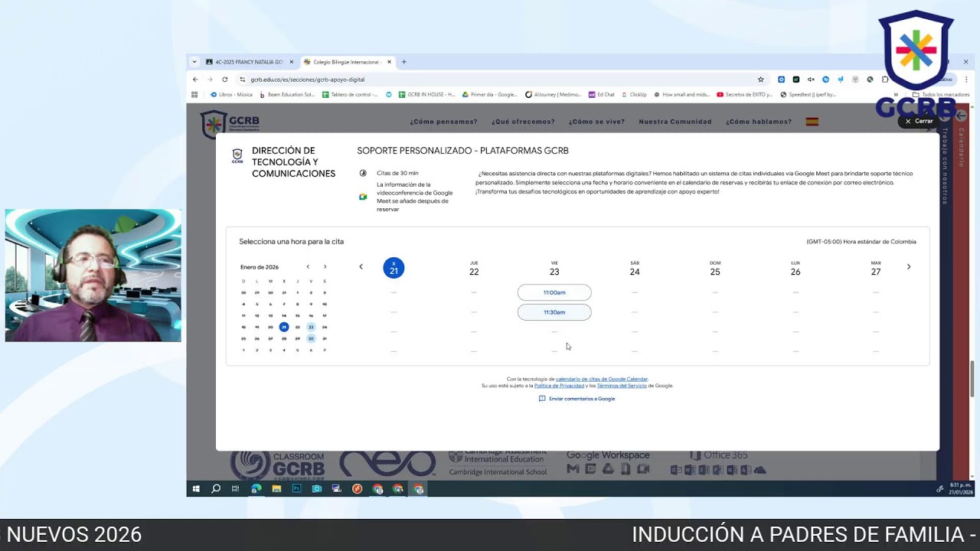The height and width of the screenshot is (551, 980).
Task: Open Microsoft Edge from the taskbar
Action: pyautogui.click(x=256, y=489)
